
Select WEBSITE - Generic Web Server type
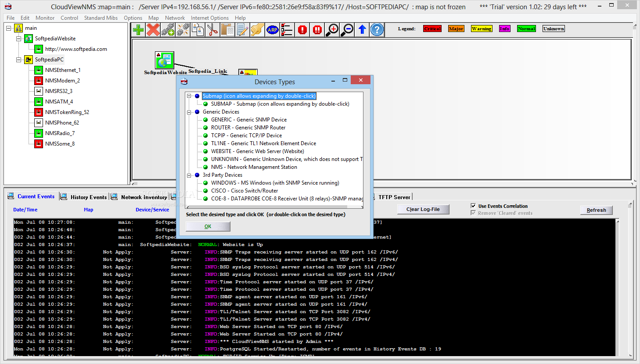pos(258,151)
